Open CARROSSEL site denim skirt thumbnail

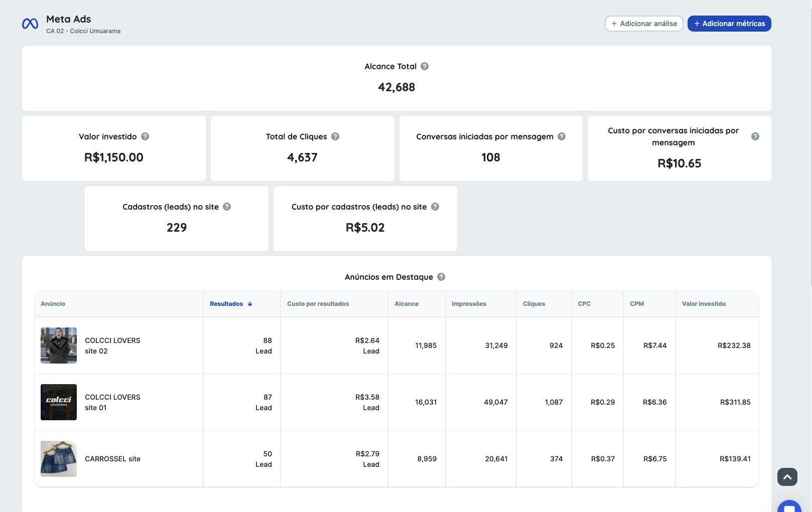click(59, 459)
